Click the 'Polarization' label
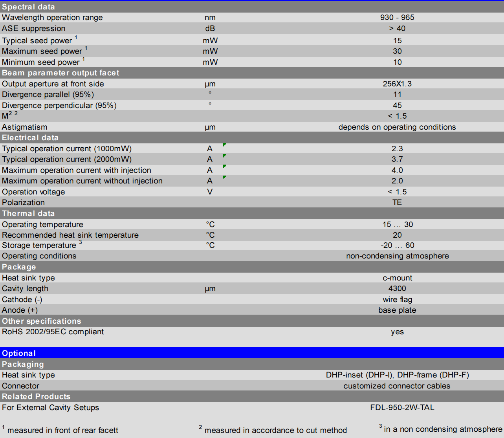The width and height of the screenshot is (504, 438). click(x=23, y=203)
